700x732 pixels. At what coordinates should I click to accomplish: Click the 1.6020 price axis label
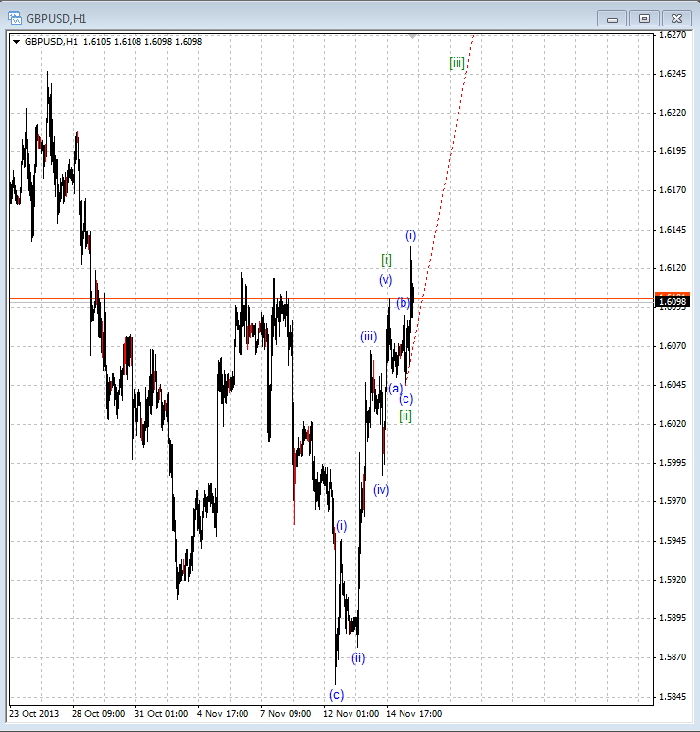coord(673,424)
